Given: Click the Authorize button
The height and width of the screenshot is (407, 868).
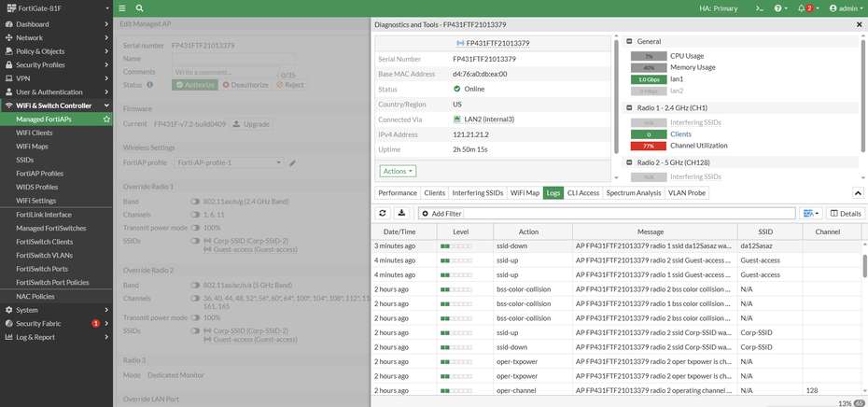Looking at the screenshot, I should click(195, 85).
